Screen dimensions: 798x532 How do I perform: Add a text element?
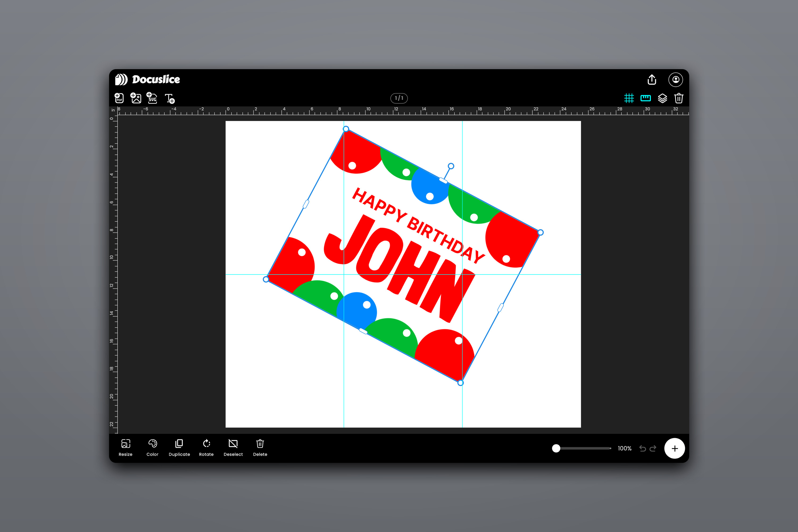[170, 98]
